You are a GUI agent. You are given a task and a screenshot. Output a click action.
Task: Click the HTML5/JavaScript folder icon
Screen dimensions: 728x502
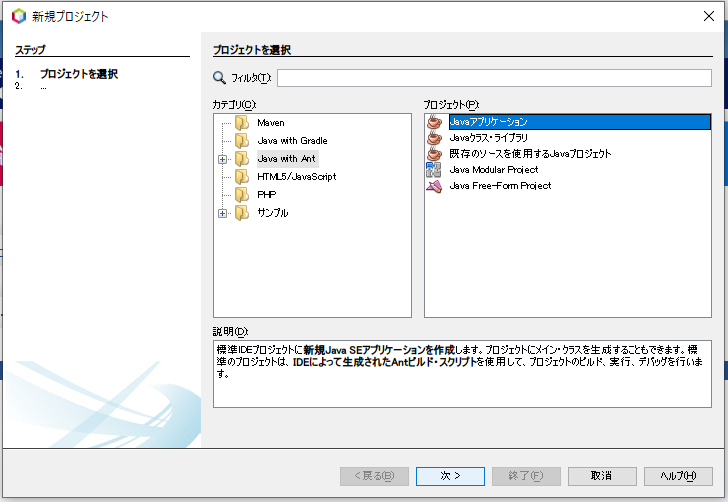242,176
